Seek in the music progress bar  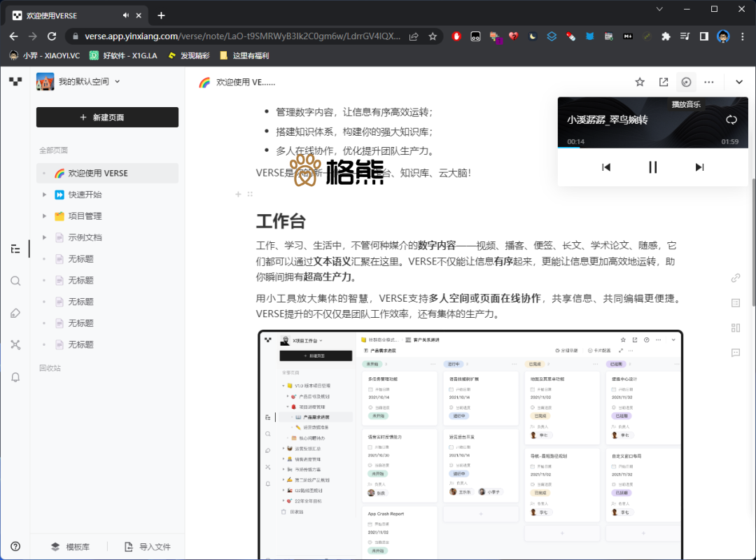point(653,147)
